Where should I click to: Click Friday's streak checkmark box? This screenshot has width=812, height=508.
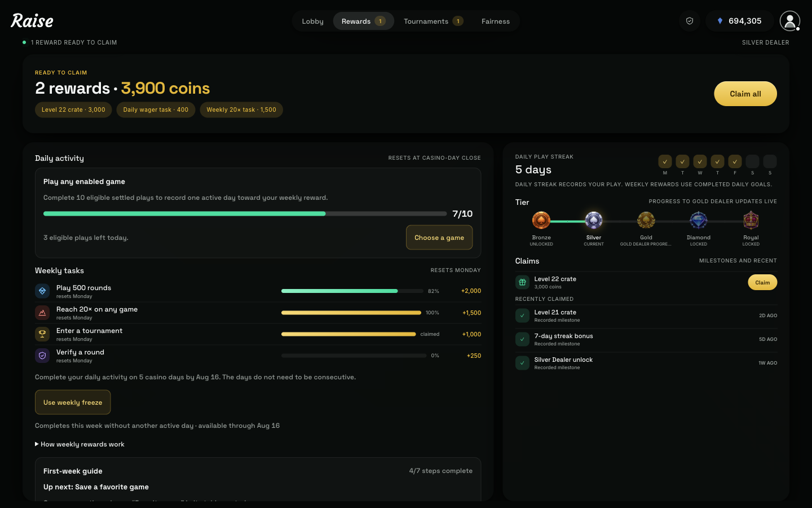coord(735,161)
